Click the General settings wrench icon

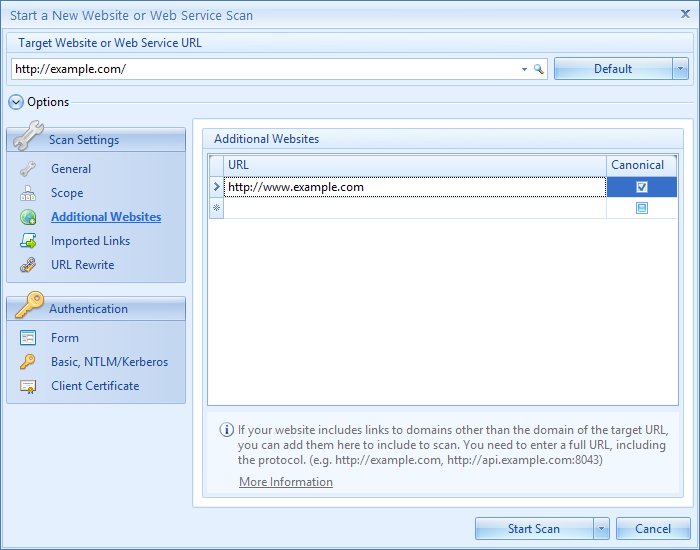[x=28, y=169]
